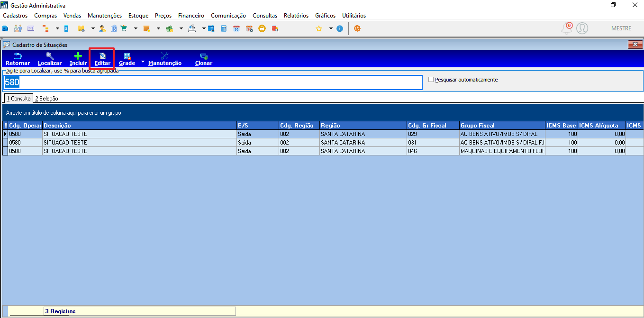The image size is (644, 318).
Task: Click the calendar with gear icon
Action: 249,28
